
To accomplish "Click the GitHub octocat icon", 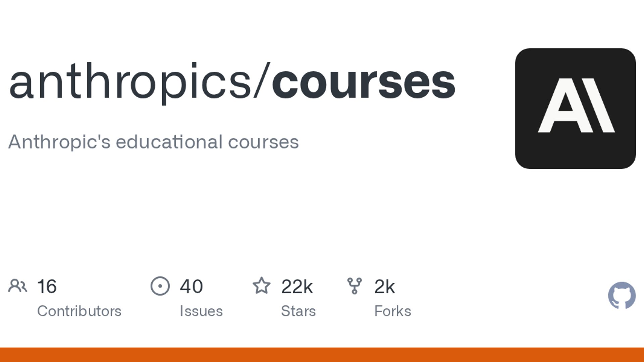I will (x=622, y=295).
